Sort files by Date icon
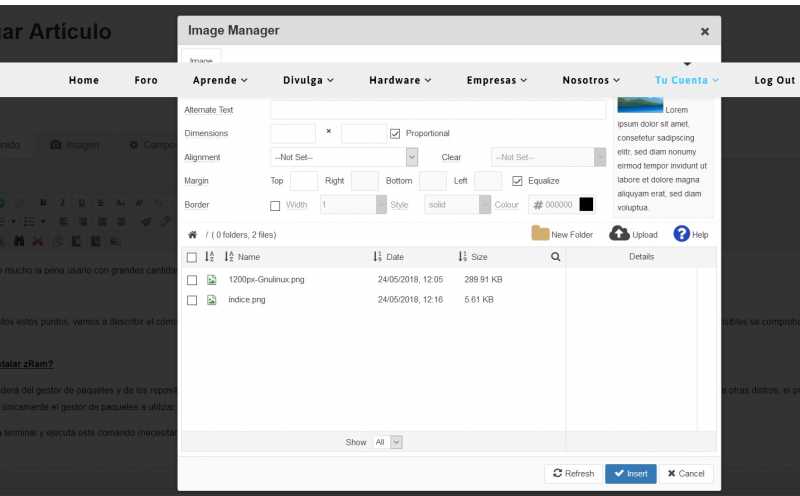Screen dimensions: 800x496 tap(378, 257)
